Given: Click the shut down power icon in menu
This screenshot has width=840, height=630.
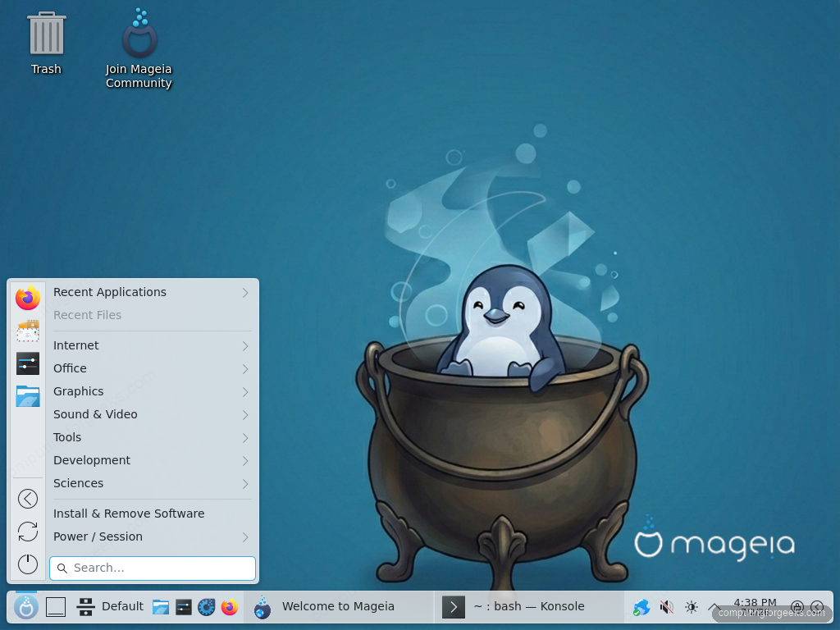Looking at the screenshot, I should (27, 564).
